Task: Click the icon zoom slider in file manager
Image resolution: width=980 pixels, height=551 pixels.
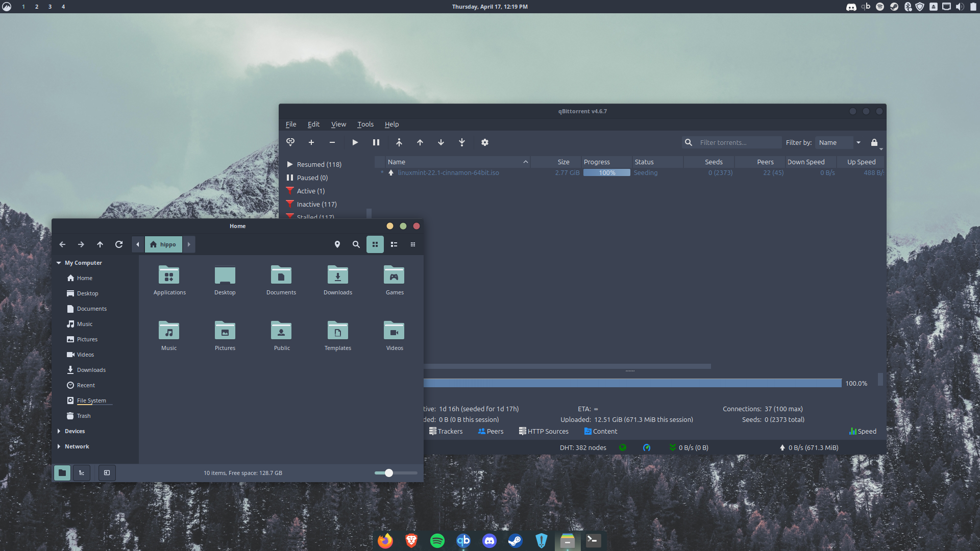Action: 389,473
